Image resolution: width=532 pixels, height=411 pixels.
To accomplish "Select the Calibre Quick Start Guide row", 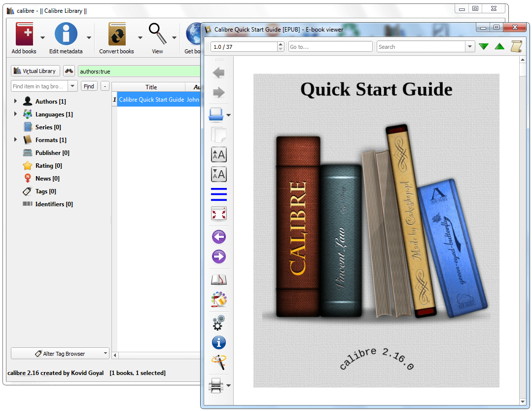I will [151, 100].
